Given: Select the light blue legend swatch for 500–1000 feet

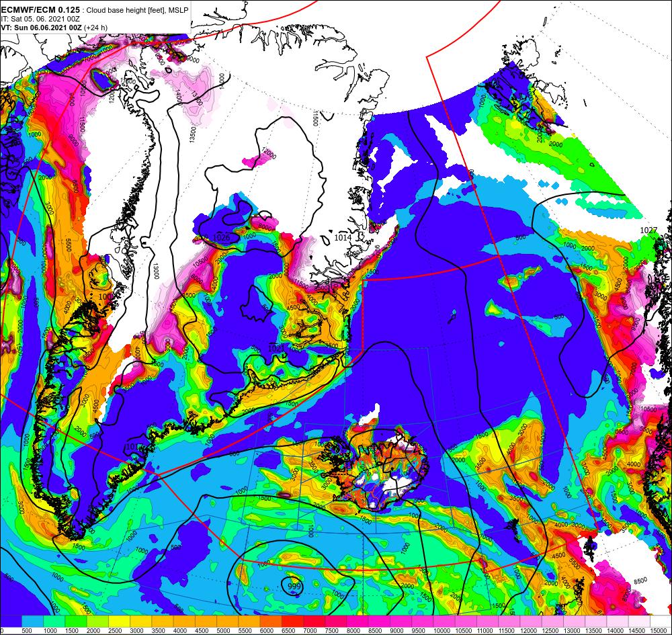Looking at the screenshot, I should coord(32,621).
